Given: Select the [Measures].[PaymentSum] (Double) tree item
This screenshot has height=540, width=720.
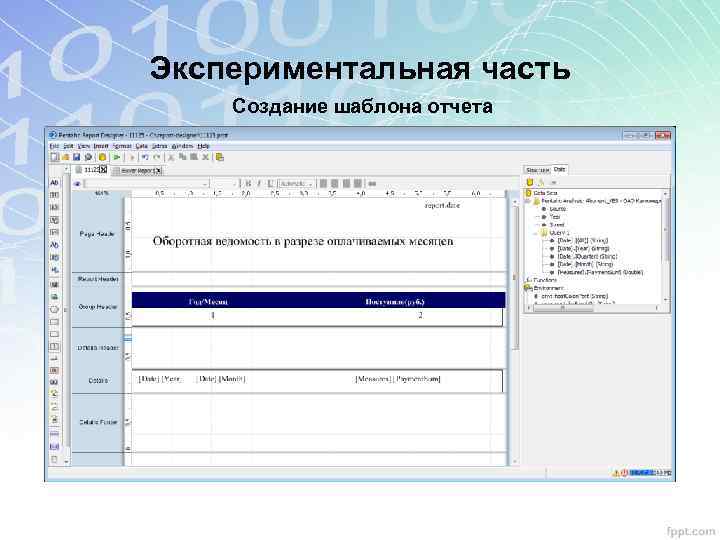Looking at the screenshot, I should (x=600, y=272).
